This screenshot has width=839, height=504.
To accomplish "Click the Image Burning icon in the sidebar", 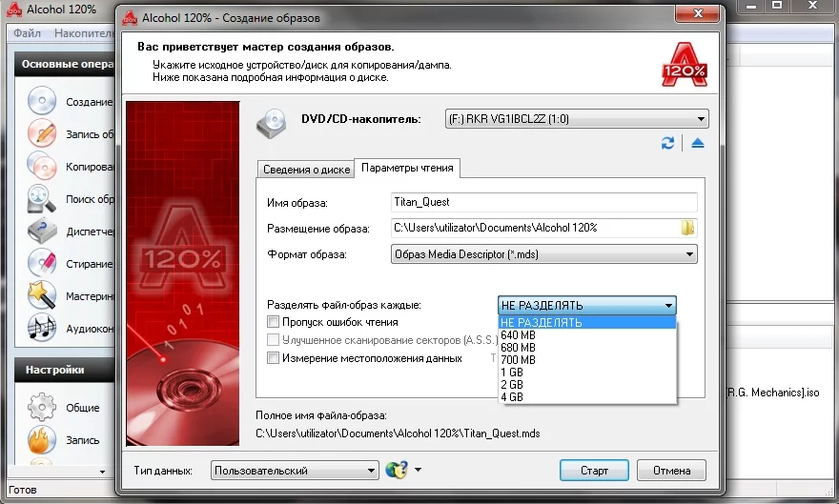I will [42, 133].
